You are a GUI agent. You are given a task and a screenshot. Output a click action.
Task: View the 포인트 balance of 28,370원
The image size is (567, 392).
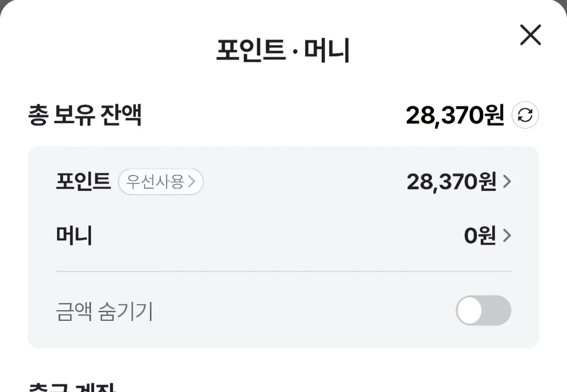point(451,182)
